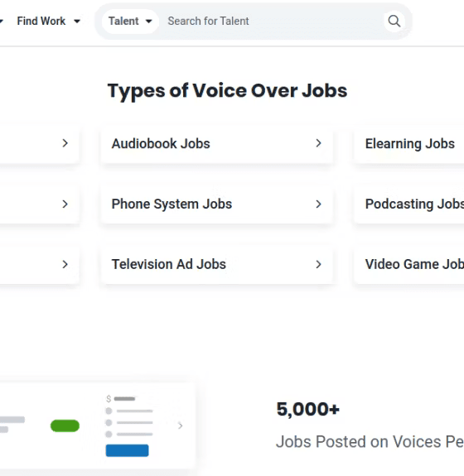
Task: Open Phone System Jobs category
Action: point(216,204)
